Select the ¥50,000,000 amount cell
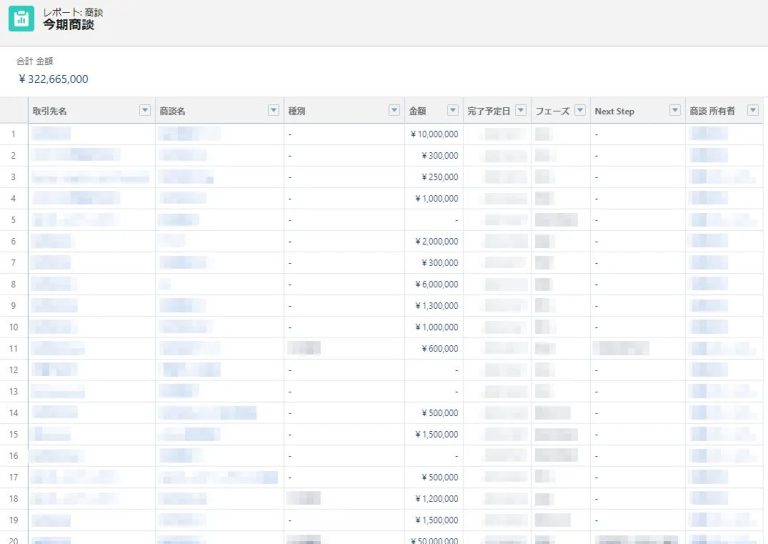 (x=434, y=540)
